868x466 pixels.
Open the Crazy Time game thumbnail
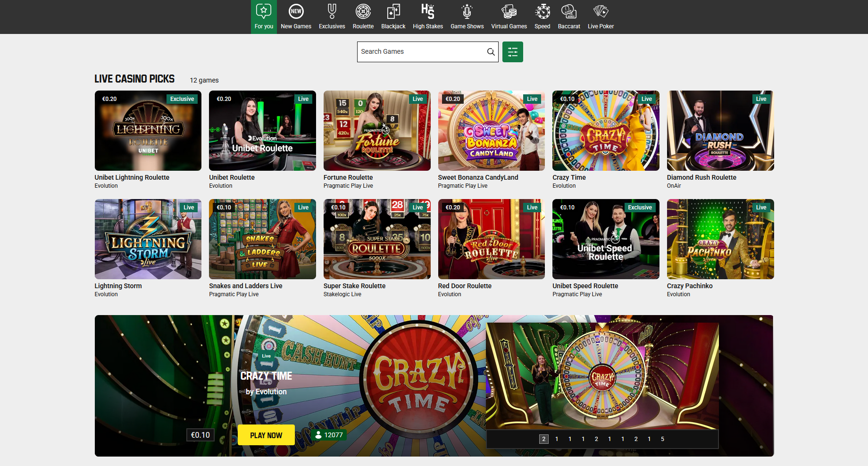[x=606, y=131]
